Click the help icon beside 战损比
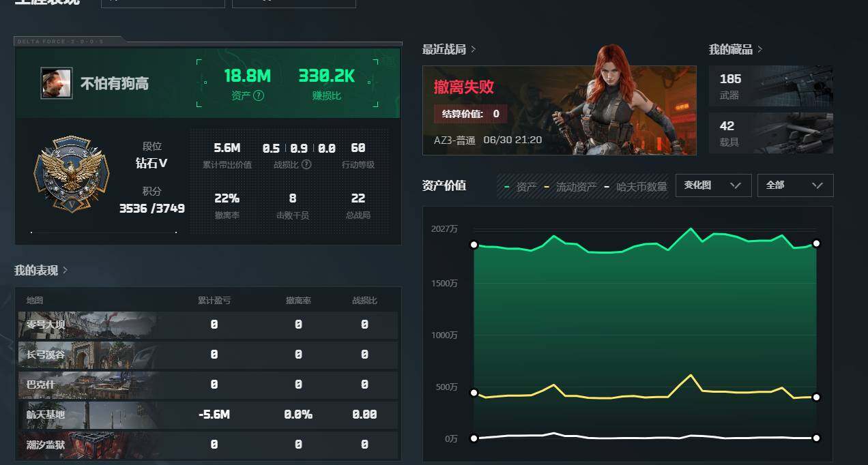This screenshot has width=868, height=465. coord(306,164)
